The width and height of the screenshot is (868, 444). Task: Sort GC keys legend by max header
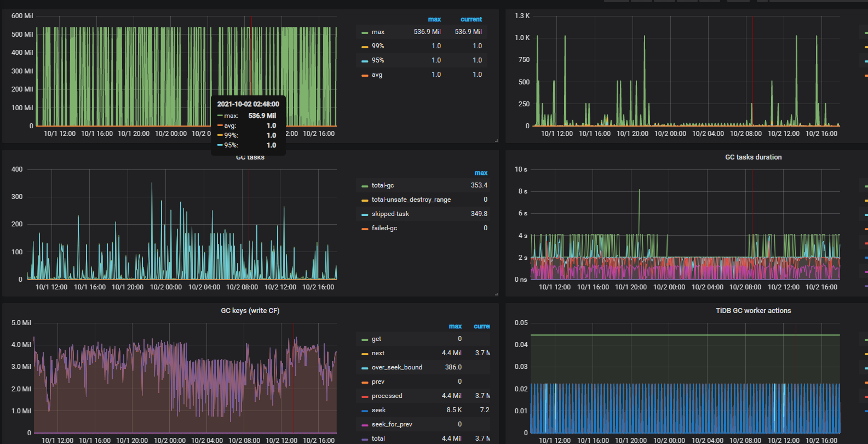[x=455, y=326]
